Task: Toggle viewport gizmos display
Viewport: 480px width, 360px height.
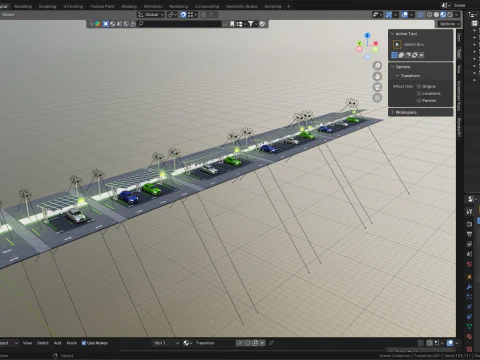Action: 388,15
